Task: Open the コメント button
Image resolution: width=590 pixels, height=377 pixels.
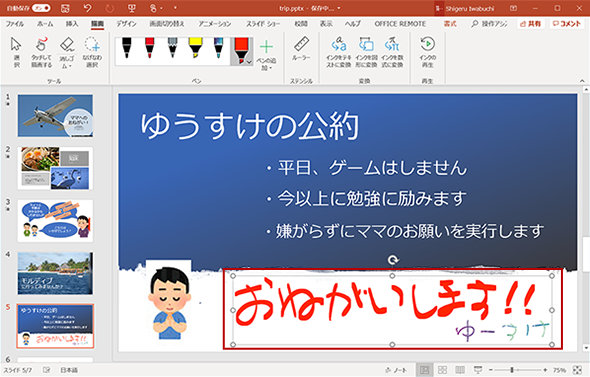Action: [567, 24]
